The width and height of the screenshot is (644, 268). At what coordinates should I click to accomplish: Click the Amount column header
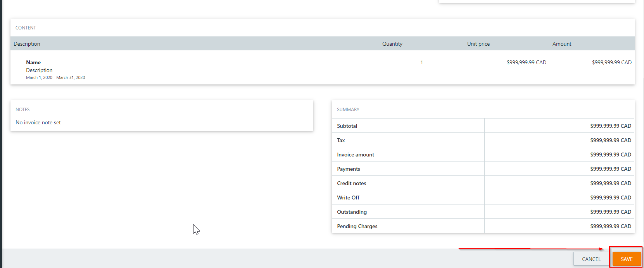562,44
